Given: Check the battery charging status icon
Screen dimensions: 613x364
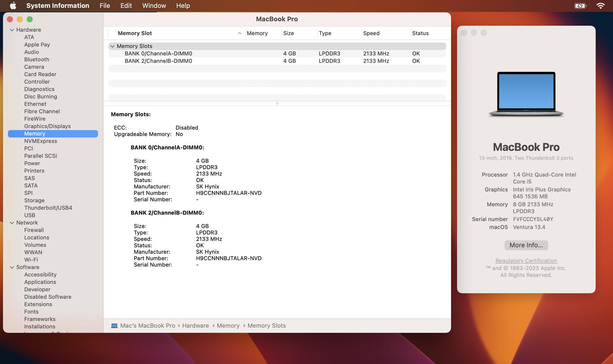Looking at the screenshot, I should (580, 6).
